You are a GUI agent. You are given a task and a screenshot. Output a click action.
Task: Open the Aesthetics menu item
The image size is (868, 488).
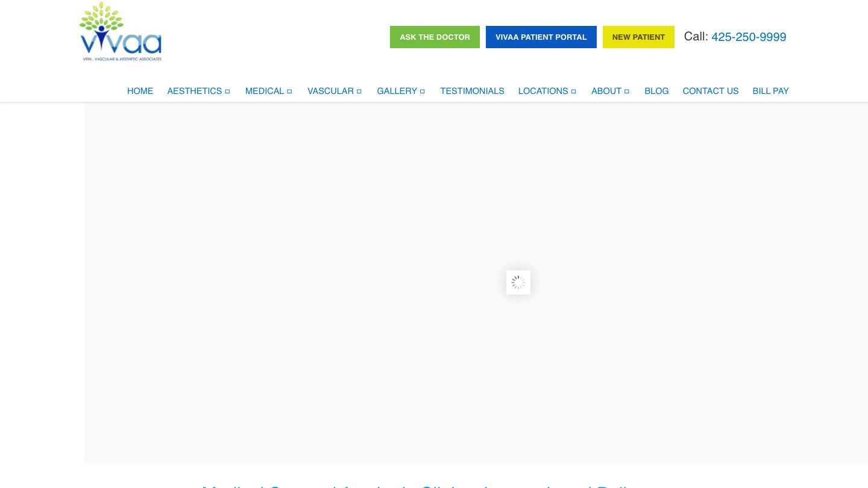[194, 91]
